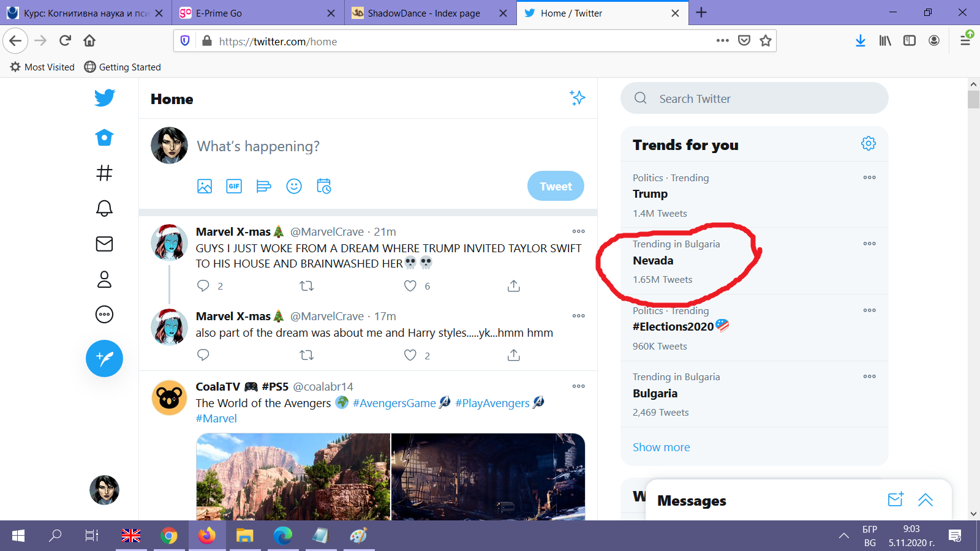
Task: Expand the Messages drawer with double chevron
Action: 925,500
